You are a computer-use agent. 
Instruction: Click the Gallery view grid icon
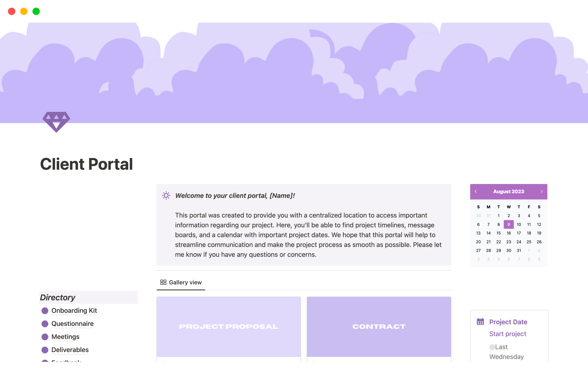[163, 282]
